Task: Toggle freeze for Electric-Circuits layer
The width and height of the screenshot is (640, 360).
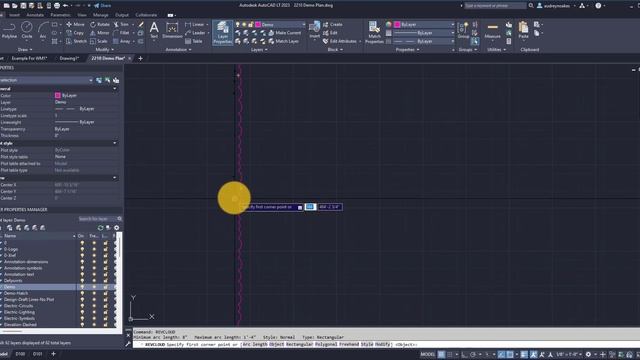Action: tap(94, 306)
